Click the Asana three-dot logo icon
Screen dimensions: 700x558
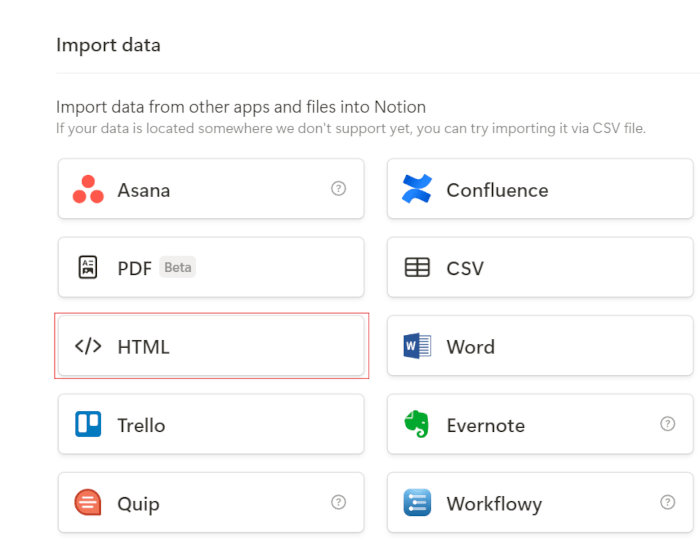pyautogui.click(x=88, y=189)
